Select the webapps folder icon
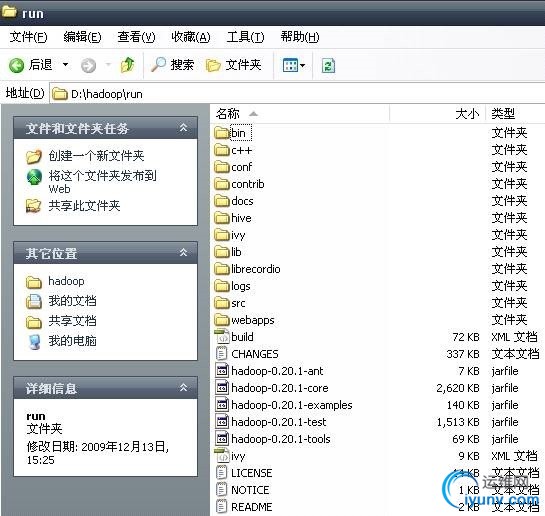The height and width of the screenshot is (516, 545). [222, 320]
